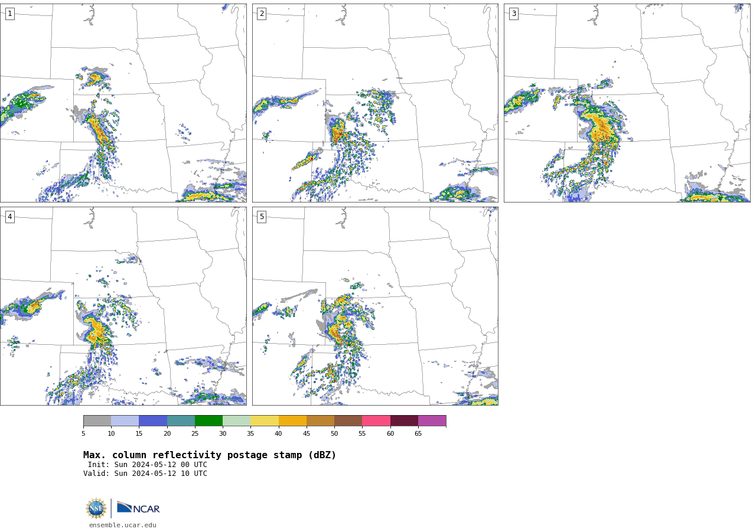Click the number 1 panel label

pos(9,14)
